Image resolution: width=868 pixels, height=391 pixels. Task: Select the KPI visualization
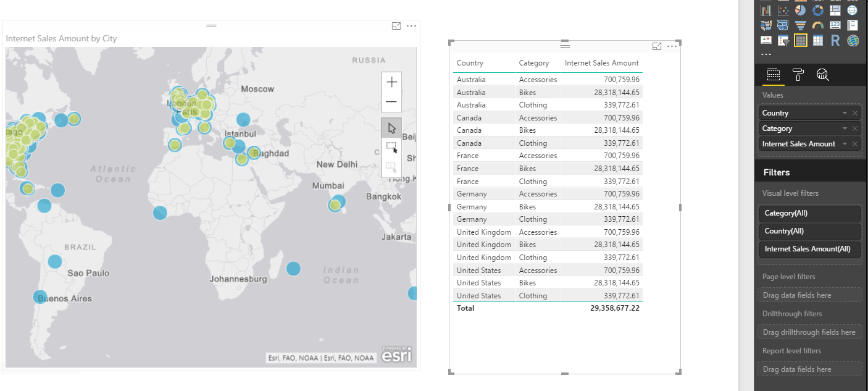(x=766, y=41)
